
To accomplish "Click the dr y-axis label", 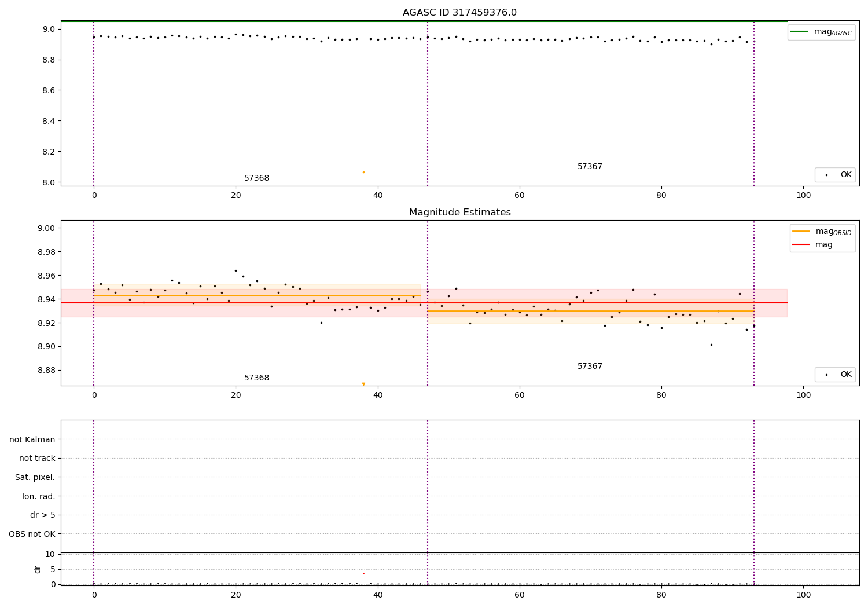I will click(38, 569).
